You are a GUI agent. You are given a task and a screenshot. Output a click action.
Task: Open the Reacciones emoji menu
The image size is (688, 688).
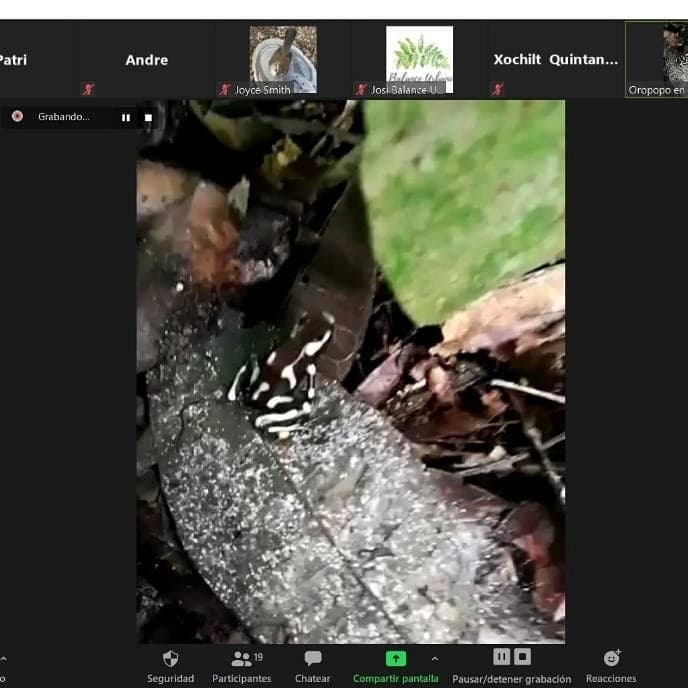[x=611, y=659]
